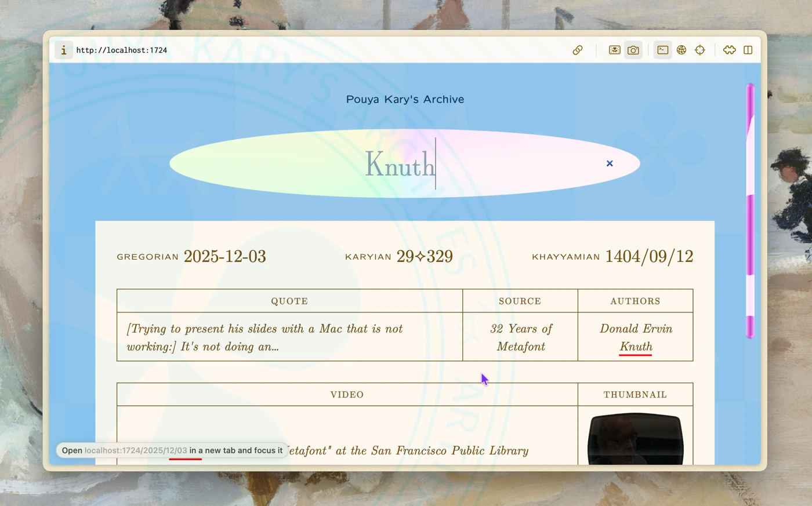This screenshot has width=812, height=506.
Task: Click inside the Knuth search field
Action: click(400, 165)
